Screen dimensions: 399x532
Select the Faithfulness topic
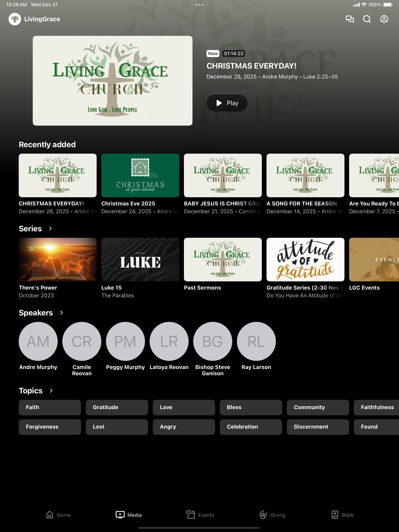[x=376, y=407]
